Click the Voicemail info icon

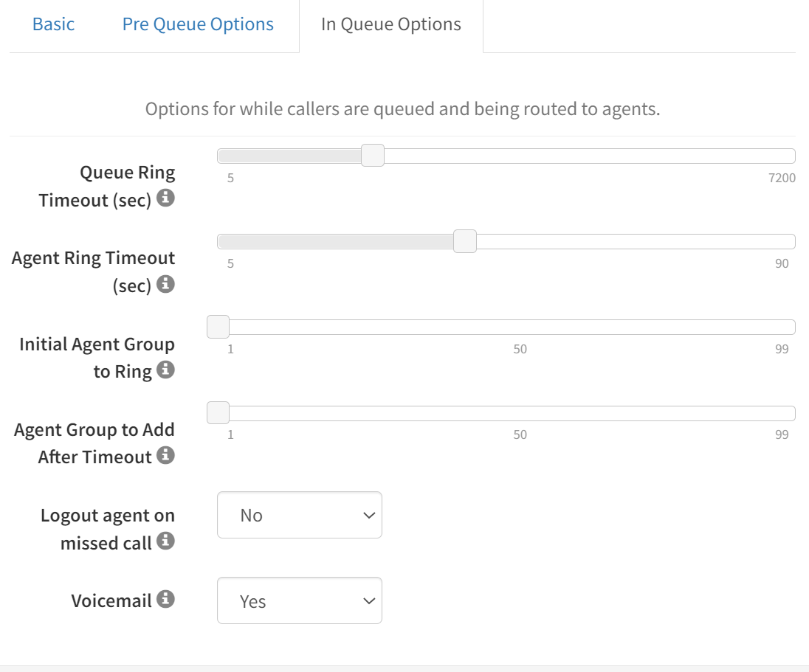165,599
